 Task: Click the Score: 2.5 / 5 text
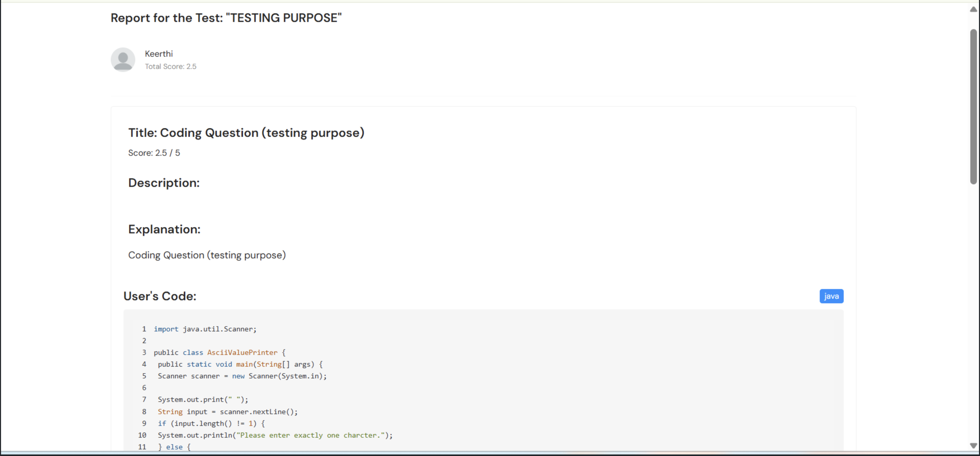[x=154, y=153]
